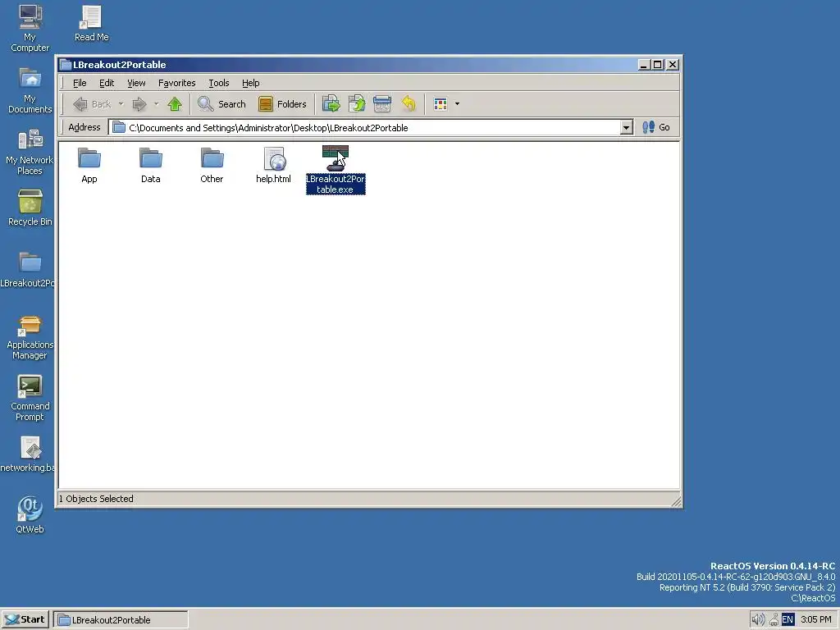The width and height of the screenshot is (840, 630).
Task: Close the LBreakout2Portable window
Action: coord(673,65)
